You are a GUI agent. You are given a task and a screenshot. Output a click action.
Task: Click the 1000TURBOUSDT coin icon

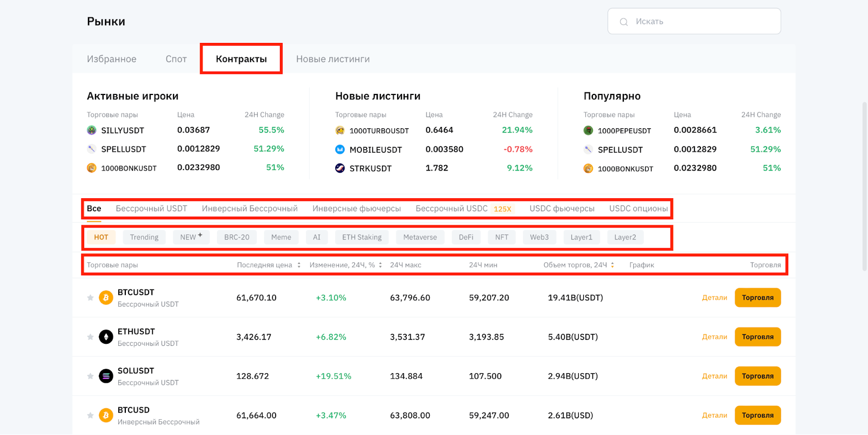pyautogui.click(x=340, y=130)
